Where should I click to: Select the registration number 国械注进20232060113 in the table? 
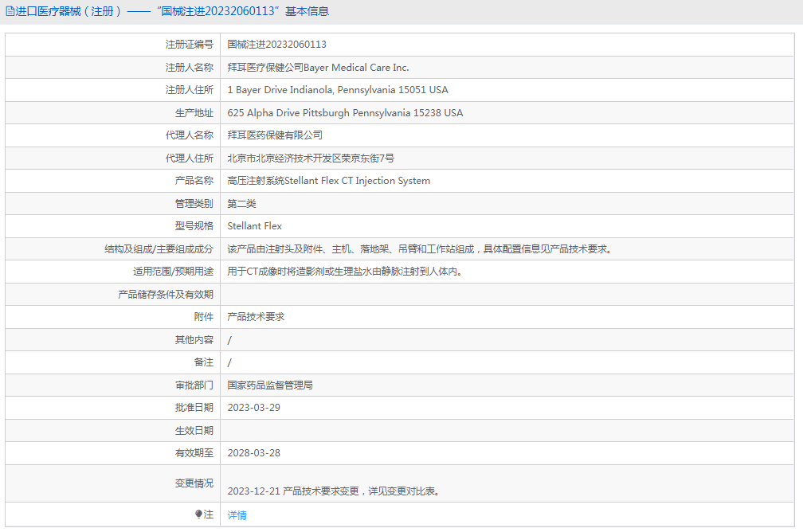277,45
